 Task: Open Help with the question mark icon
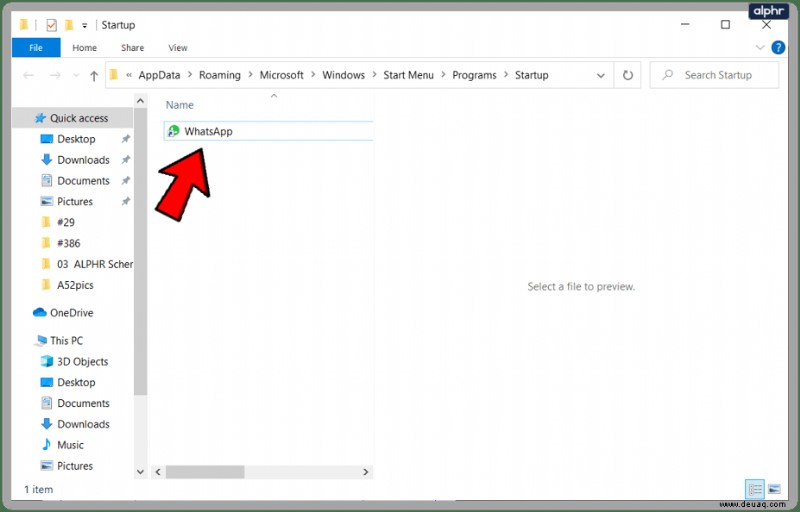[778, 48]
